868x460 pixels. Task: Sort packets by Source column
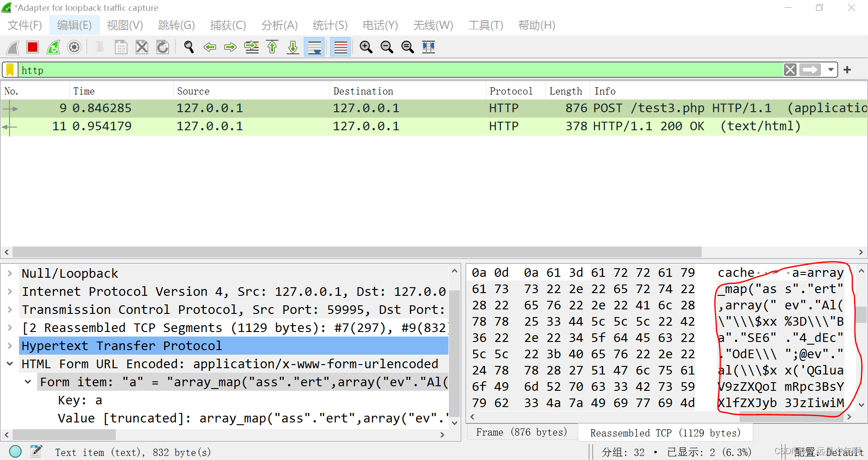click(x=251, y=91)
